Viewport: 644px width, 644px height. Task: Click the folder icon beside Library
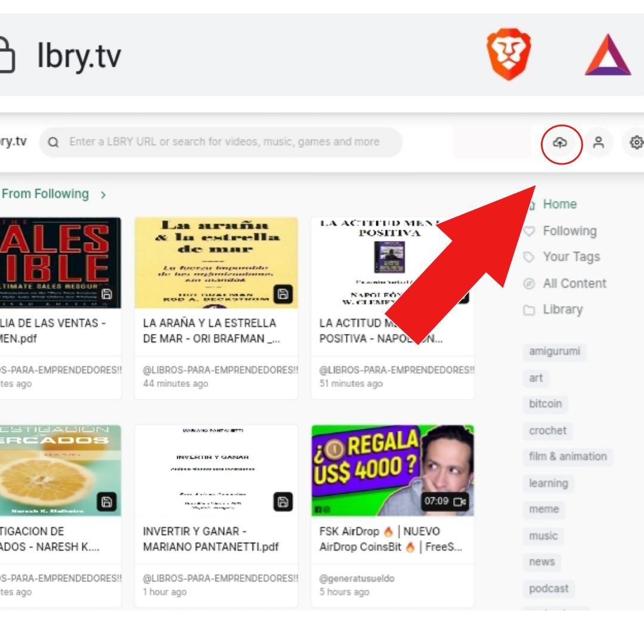pyautogui.click(x=529, y=310)
